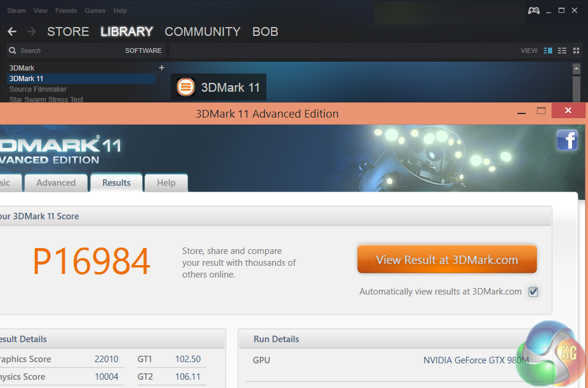This screenshot has height=388, width=588.
Task: Click the P16984 score text
Action: pyautogui.click(x=92, y=261)
